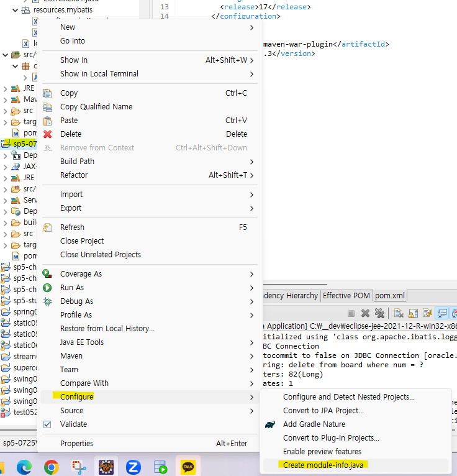The height and width of the screenshot is (476, 457).
Task: Click the release tag text on line 13
Action: tap(265, 7)
